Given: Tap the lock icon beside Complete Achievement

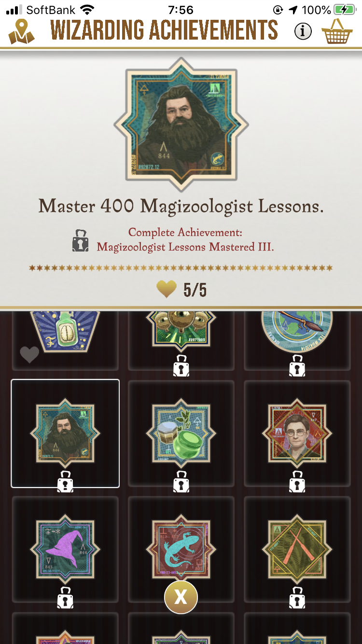Looking at the screenshot, I should pyautogui.click(x=81, y=240).
